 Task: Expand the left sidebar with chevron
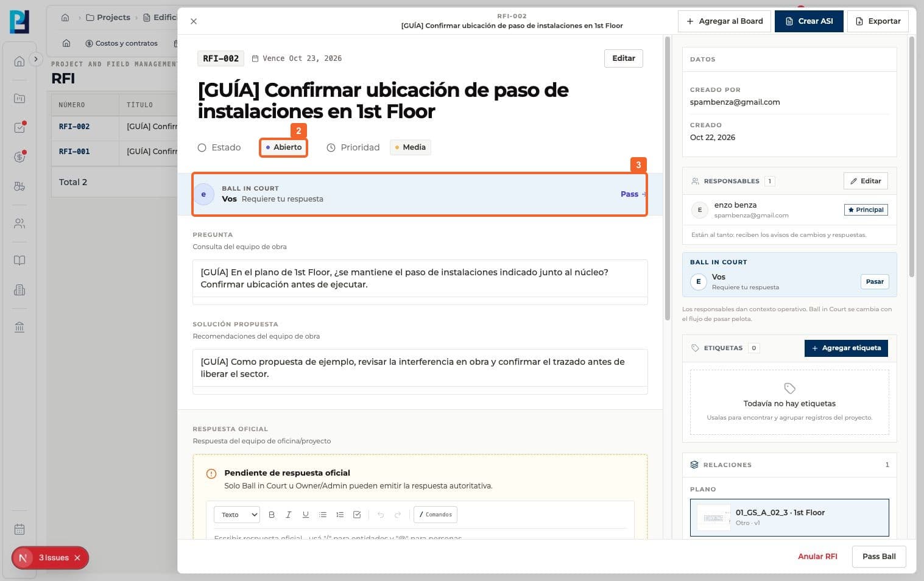tap(36, 59)
